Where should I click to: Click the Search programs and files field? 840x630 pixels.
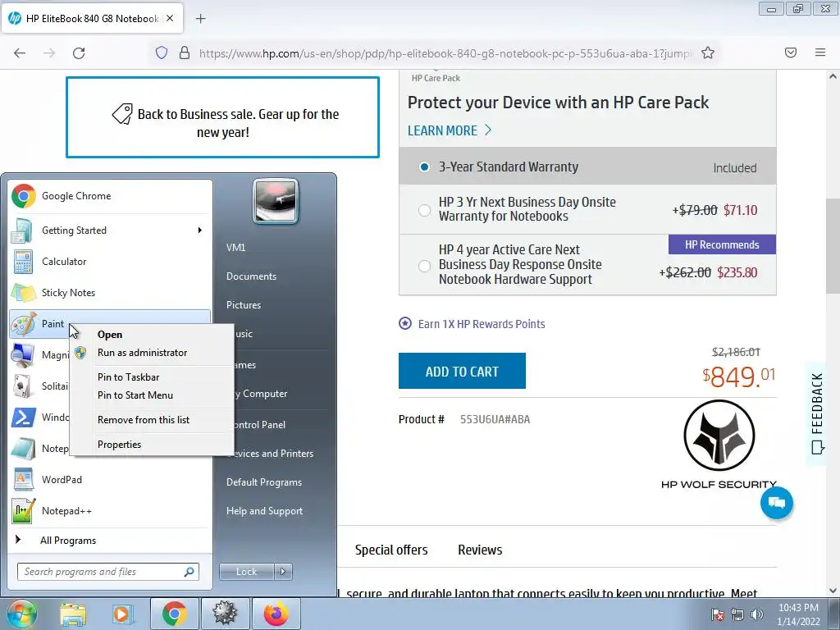(x=108, y=572)
